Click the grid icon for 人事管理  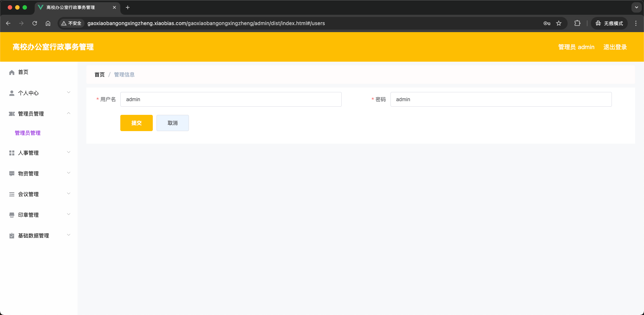tap(12, 153)
